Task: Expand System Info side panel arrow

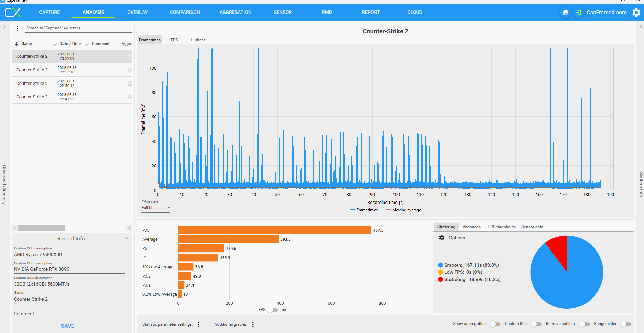Action: [x=641, y=27]
